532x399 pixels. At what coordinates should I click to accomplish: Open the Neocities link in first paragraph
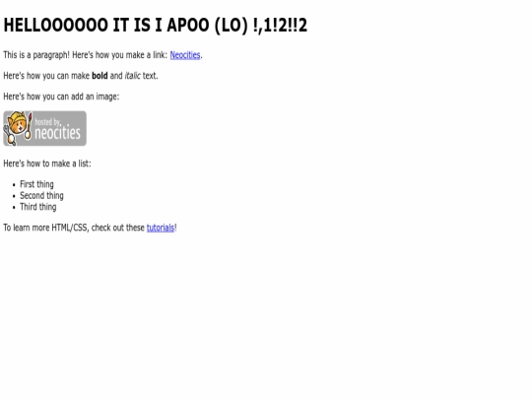[x=185, y=55]
